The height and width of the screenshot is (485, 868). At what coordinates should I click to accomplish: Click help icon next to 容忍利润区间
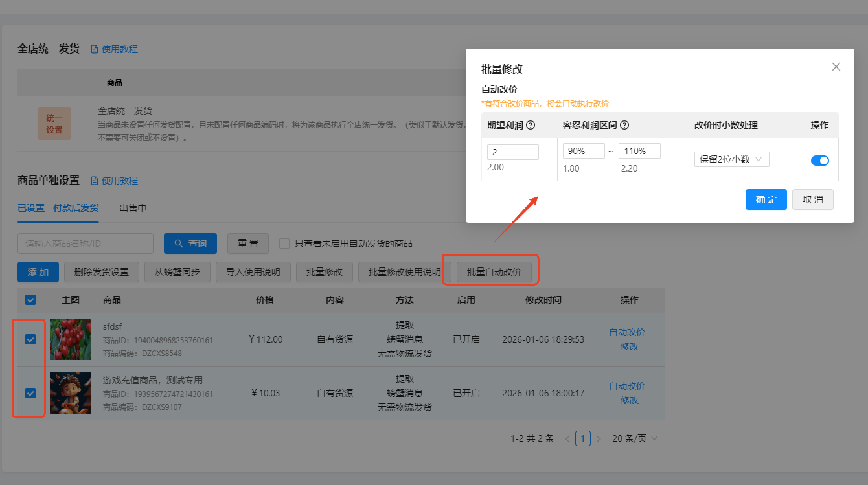pyautogui.click(x=624, y=125)
